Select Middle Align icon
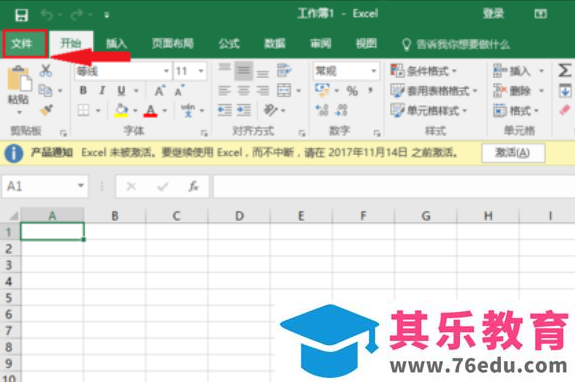 [x=243, y=70]
